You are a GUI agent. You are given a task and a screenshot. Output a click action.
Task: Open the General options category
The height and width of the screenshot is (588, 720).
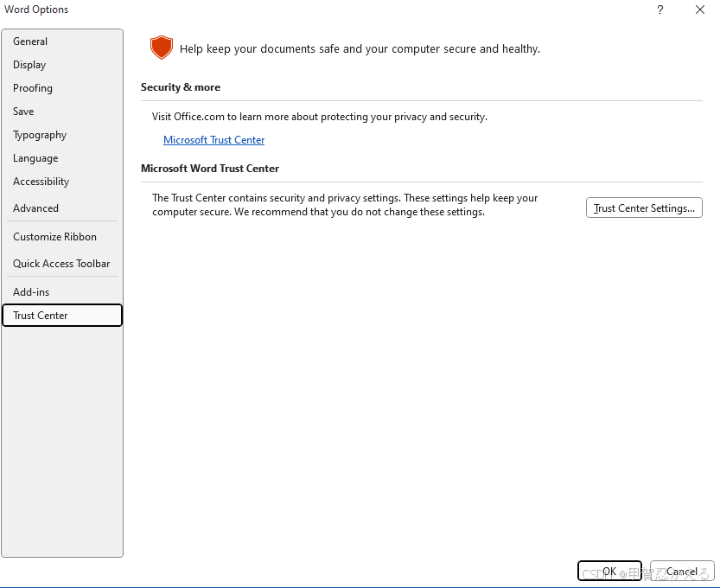click(62, 42)
